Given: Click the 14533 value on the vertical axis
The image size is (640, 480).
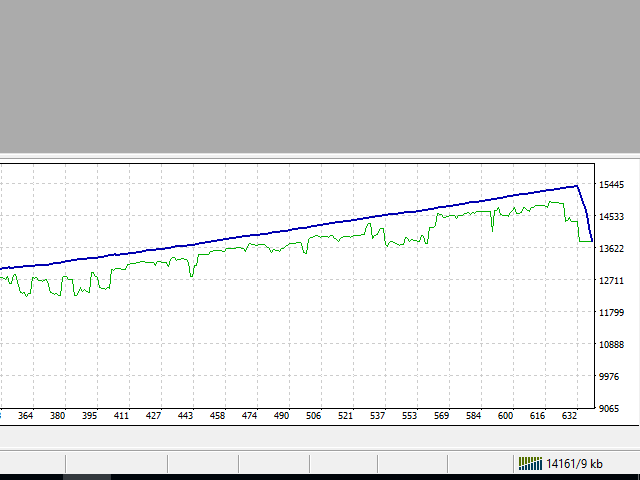Looking at the screenshot, I should tap(612, 217).
